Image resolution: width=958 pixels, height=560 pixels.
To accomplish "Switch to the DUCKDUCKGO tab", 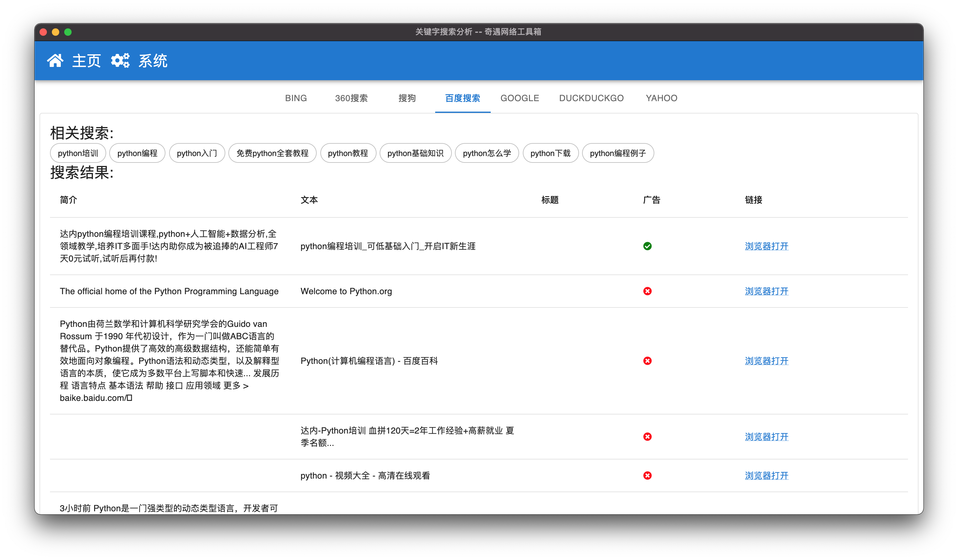I will pos(591,98).
